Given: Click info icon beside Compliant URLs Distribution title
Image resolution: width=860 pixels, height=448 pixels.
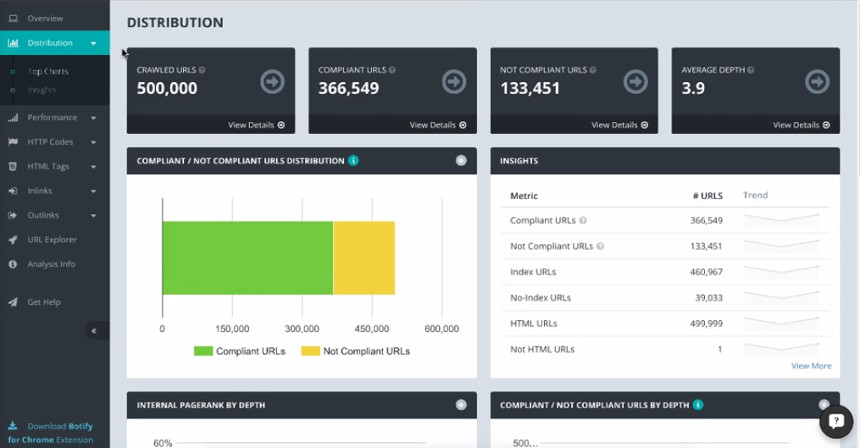Looking at the screenshot, I should coord(354,161).
